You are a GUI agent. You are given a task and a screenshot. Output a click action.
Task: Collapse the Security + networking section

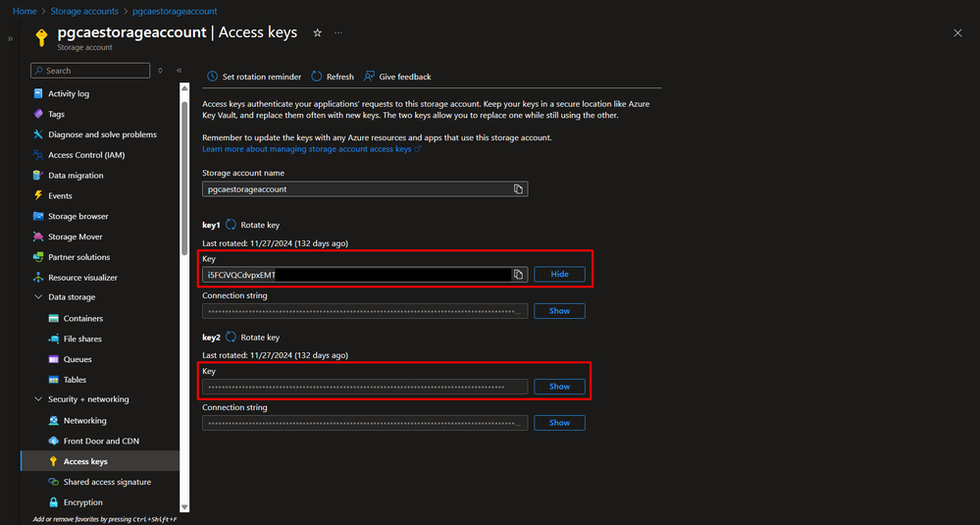[x=38, y=399]
